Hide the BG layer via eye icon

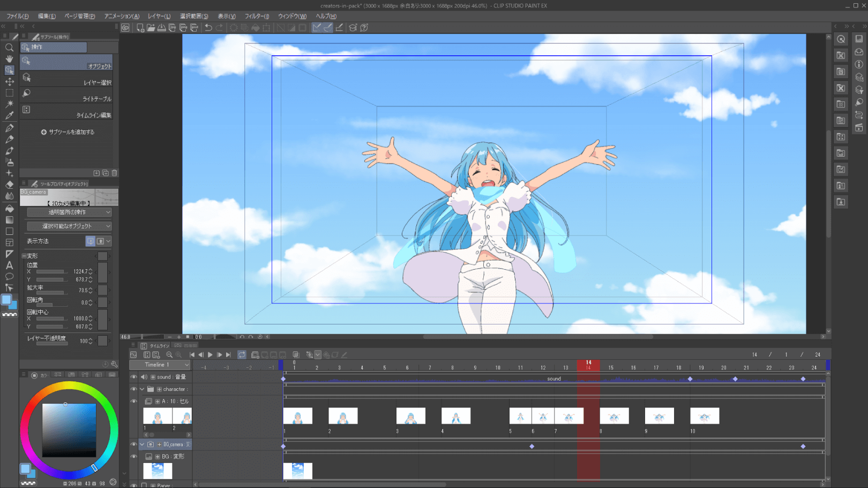coord(133,456)
